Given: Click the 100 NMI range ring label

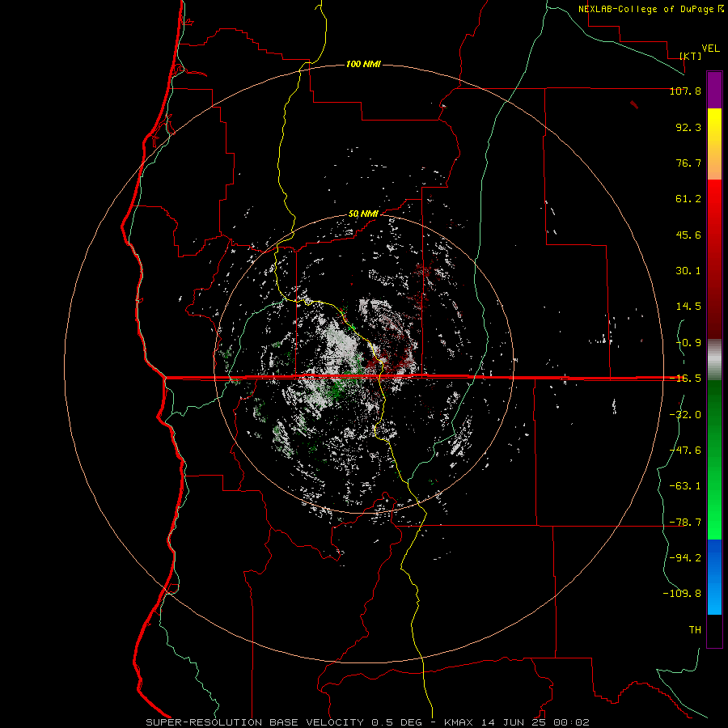Looking at the screenshot, I should coord(363,64).
